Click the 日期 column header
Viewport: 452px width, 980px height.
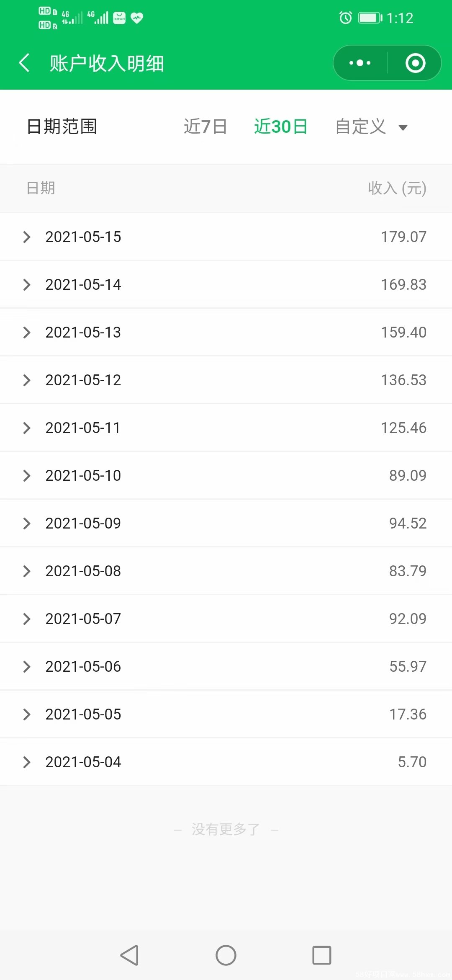click(x=41, y=188)
